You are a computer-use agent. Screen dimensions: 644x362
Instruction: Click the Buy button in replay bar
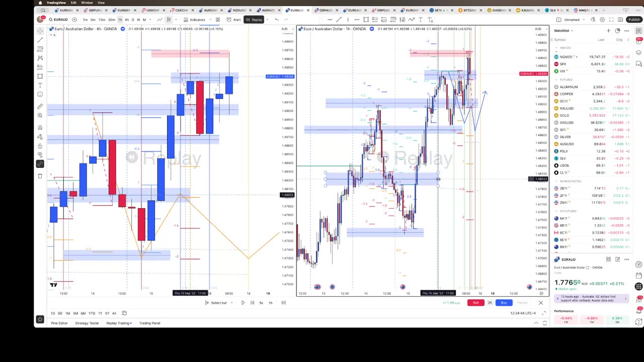click(x=504, y=303)
